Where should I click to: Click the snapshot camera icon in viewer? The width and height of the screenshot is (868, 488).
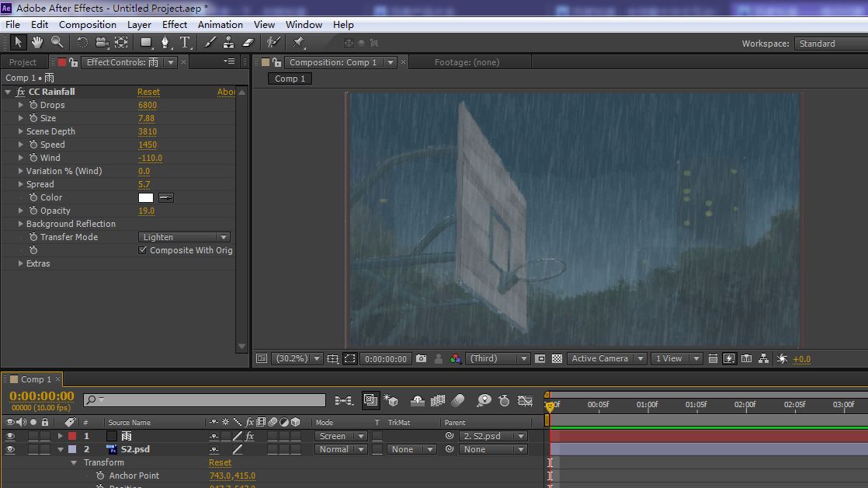[421, 358]
